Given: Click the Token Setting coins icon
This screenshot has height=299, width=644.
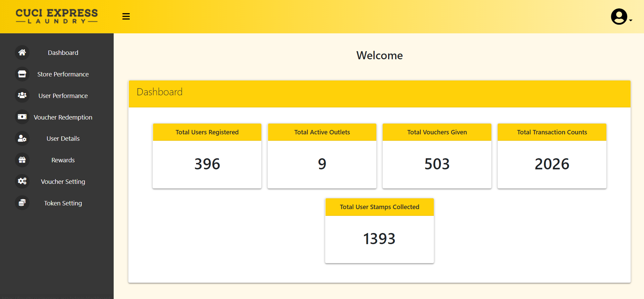Looking at the screenshot, I should [x=22, y=203].
